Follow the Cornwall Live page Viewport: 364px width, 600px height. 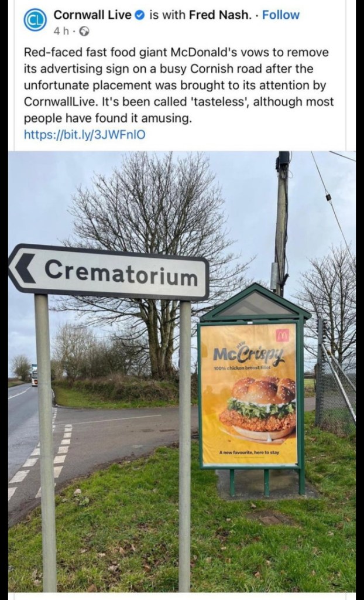[x=281, y=15]
